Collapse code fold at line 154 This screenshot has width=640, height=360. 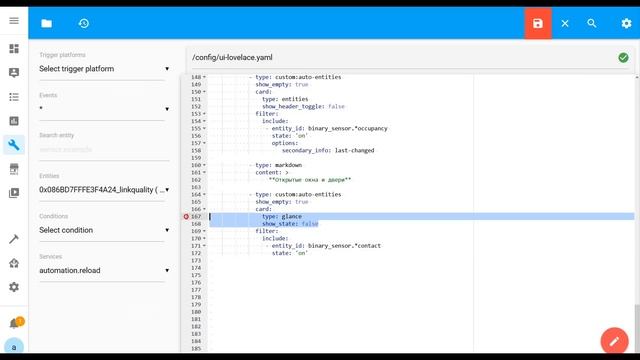click(204, 121)
